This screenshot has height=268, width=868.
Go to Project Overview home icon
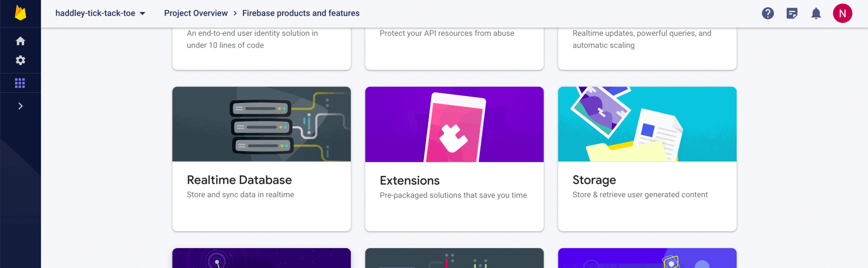click(20, 41)
